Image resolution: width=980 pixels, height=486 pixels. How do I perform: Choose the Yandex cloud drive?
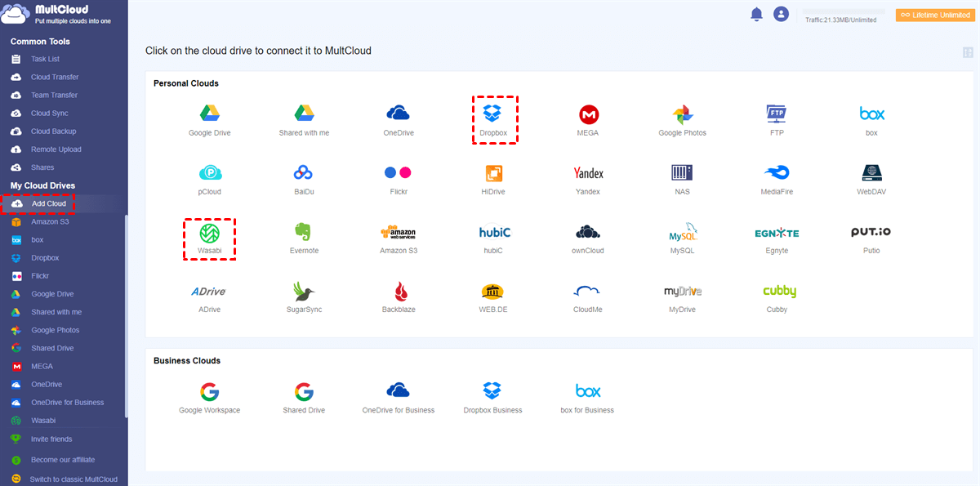coord(588,179)
